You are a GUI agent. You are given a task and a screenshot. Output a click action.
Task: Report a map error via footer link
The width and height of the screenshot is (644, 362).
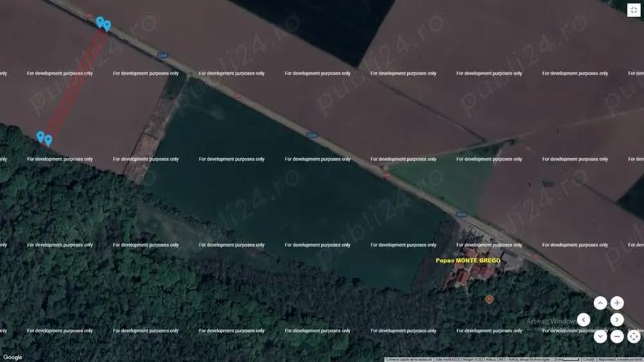pyautogui.click(x=620, y=359)
